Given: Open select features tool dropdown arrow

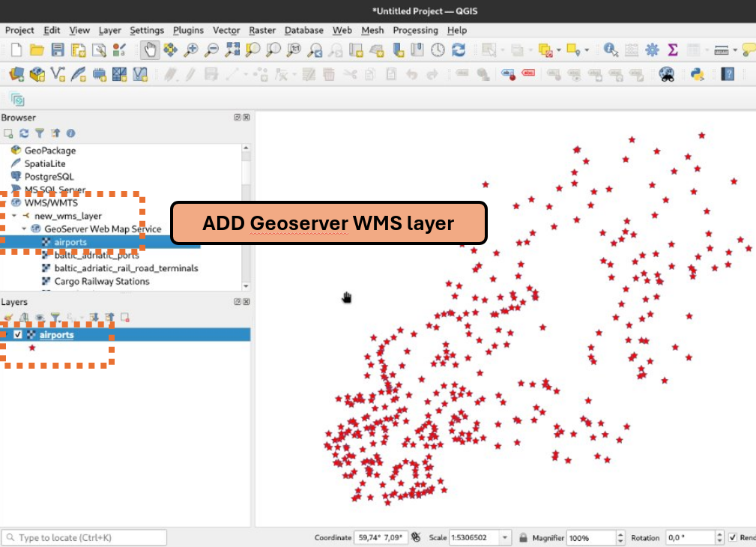Looking at the screenshot, I should pyautogui.click(x=503, y=49).
